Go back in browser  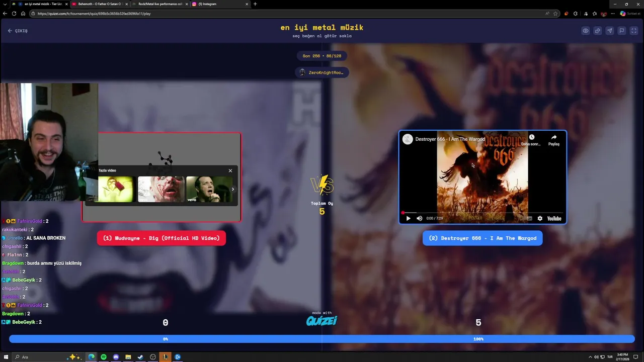click(x=5, y=14)
